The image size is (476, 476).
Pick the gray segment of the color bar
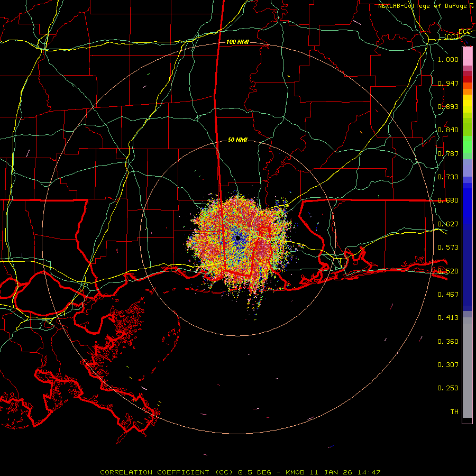click(x=467, y=368)
